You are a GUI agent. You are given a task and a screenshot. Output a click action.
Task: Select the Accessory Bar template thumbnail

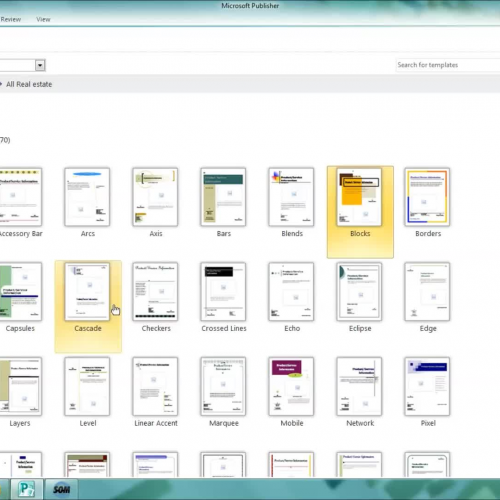(20, 197)
